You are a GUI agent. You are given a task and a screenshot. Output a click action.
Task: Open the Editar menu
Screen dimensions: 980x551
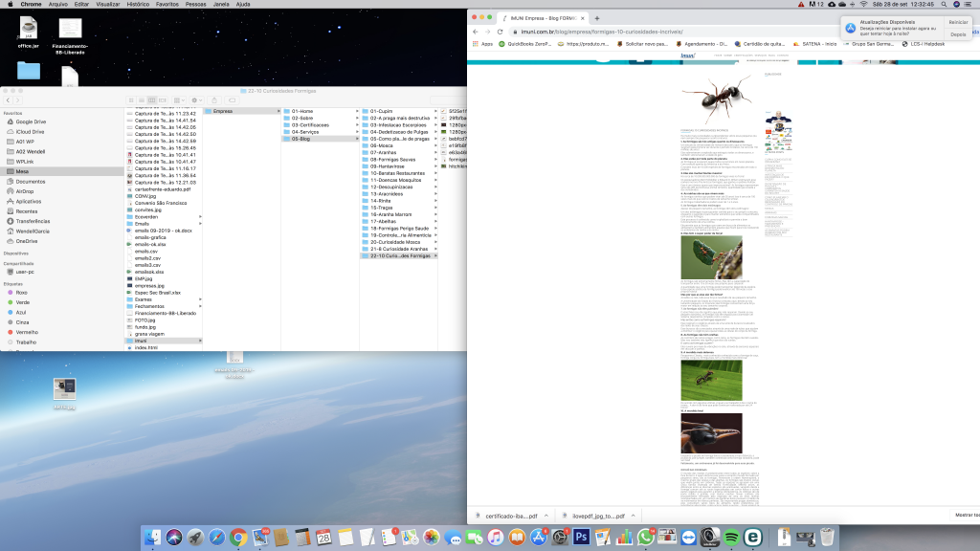pos(82,5)
